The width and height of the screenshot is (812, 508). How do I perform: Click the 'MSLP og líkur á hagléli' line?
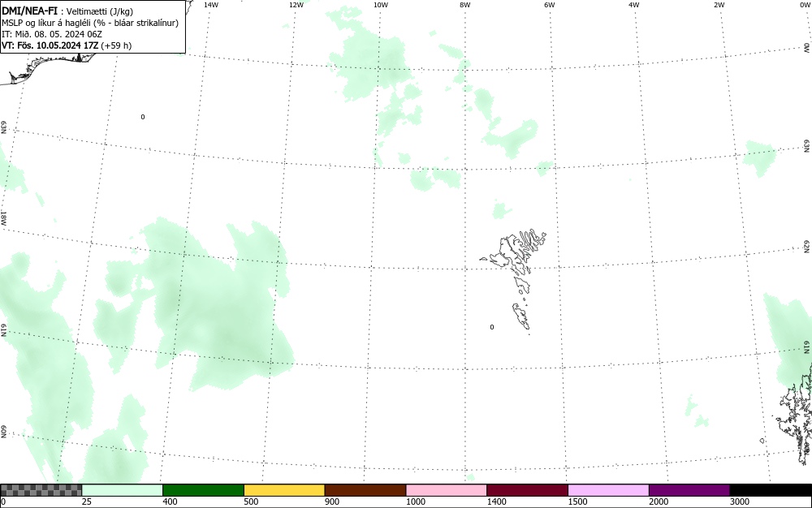click(90, 23)
